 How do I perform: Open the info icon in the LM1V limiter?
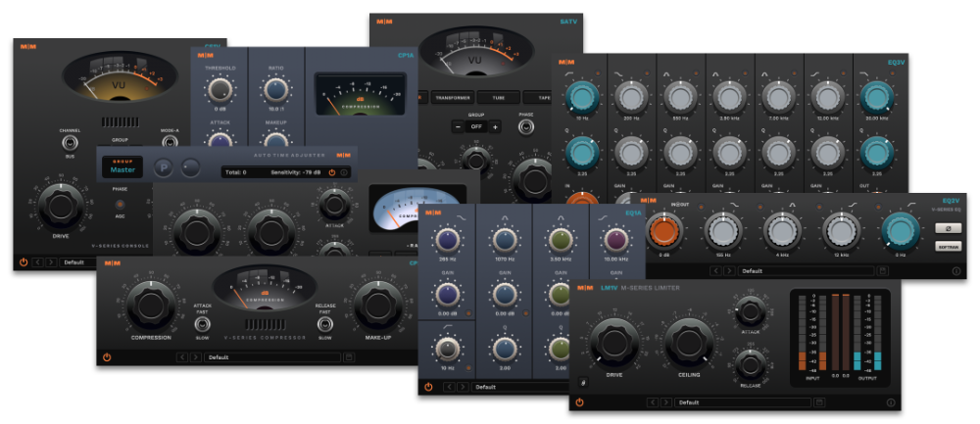(x=891, y=402)
